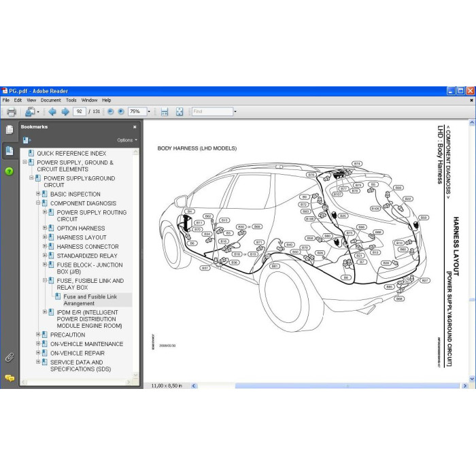Select PRECAUTION bookmark text
This screenshot has width=476, height=476.
coord(67,335)
